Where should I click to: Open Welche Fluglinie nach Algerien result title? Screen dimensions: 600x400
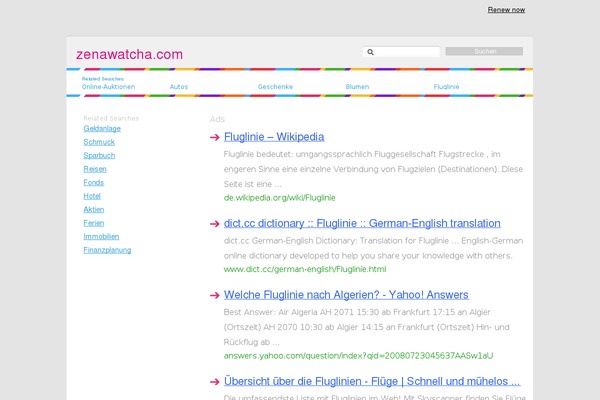[346, 295]
